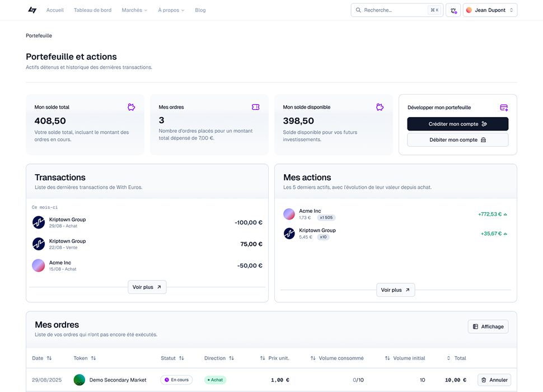
Task: Sort orders by the Prix unit. column
Action: (274, 358)
